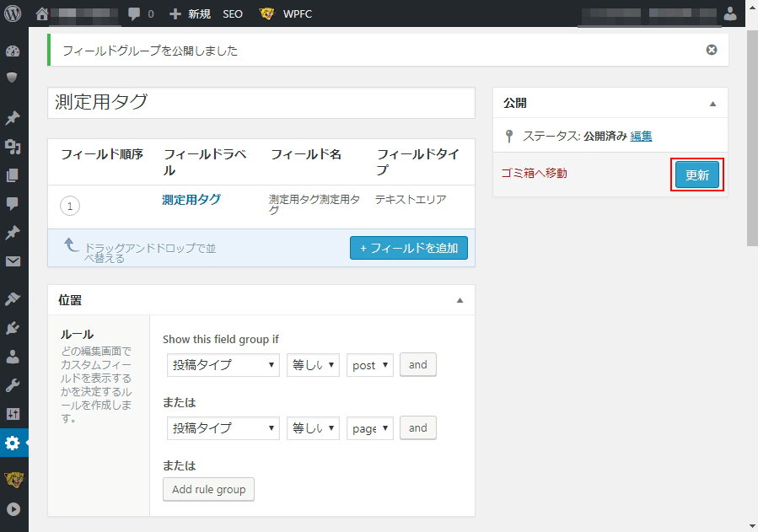The height and width of the screenshot is (532, 758).
Task: Open Settings sliders sidebar icon
Action: pyautogui.click(x=13, y=414)
